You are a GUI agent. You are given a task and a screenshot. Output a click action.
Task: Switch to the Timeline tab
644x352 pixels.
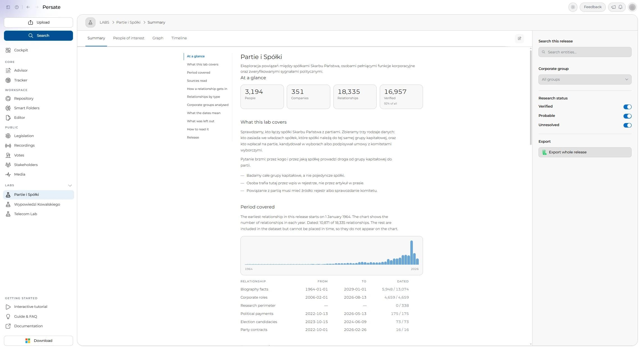pyautogui.click(x=179, y=38)
